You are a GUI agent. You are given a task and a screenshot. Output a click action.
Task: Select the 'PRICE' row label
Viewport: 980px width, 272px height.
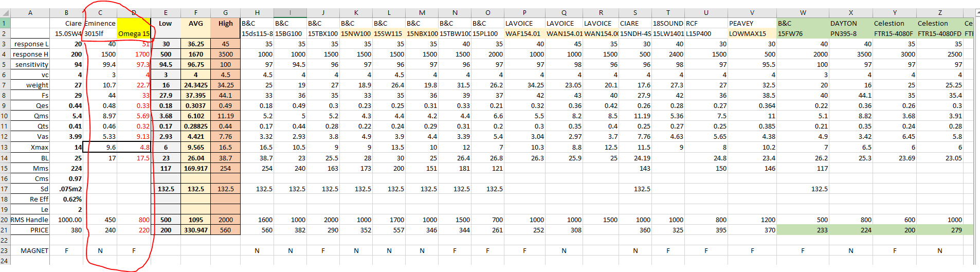coord(30,230)
